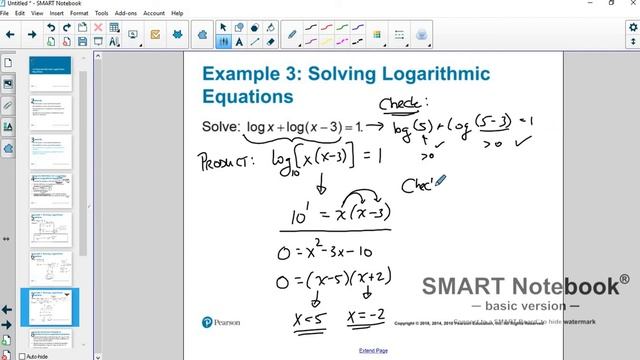Select the Line tool
The width and height of the screenshot is (640, 360).
(x=255, y=41)
